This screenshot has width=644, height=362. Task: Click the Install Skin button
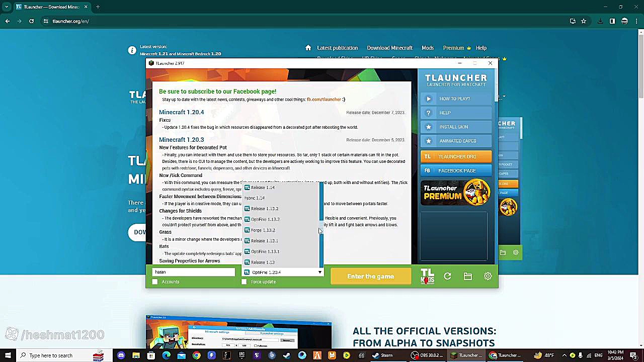pos(456,127)
